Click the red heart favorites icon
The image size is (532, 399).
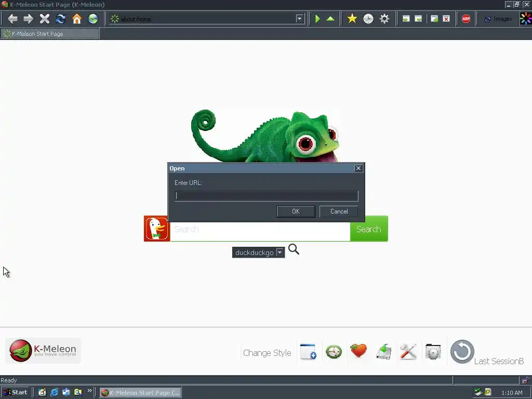pyautogui.click(x=358, y=351)
